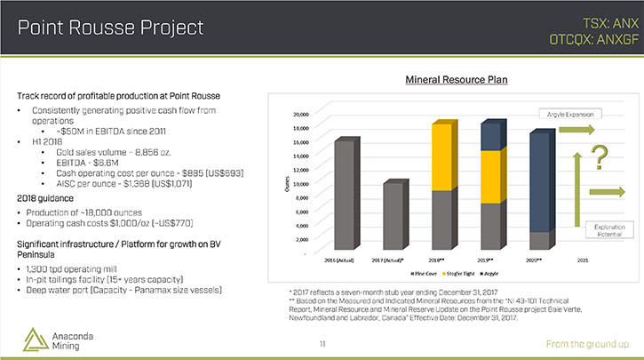The height and width of the screenshot is (360, 644).
Task: Select 'Deep water port' bullet
Action: pos(123,290)
